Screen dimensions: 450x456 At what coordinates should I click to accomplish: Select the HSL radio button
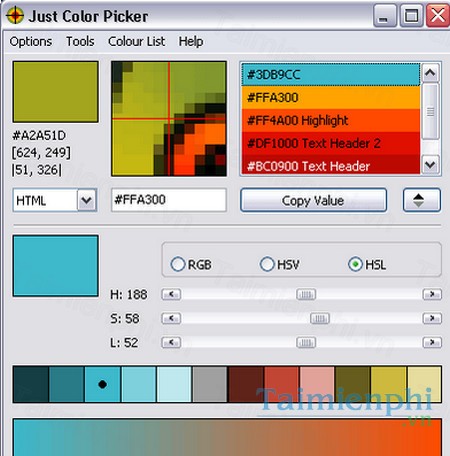click(367, 265)
